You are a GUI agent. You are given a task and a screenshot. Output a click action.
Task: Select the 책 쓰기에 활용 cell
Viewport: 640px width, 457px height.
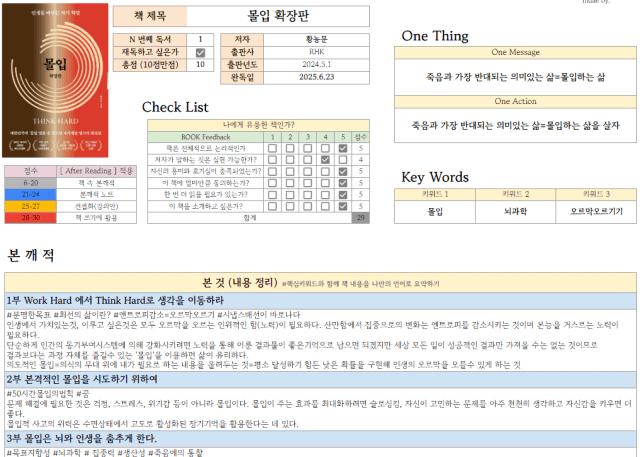pos(96,217)
